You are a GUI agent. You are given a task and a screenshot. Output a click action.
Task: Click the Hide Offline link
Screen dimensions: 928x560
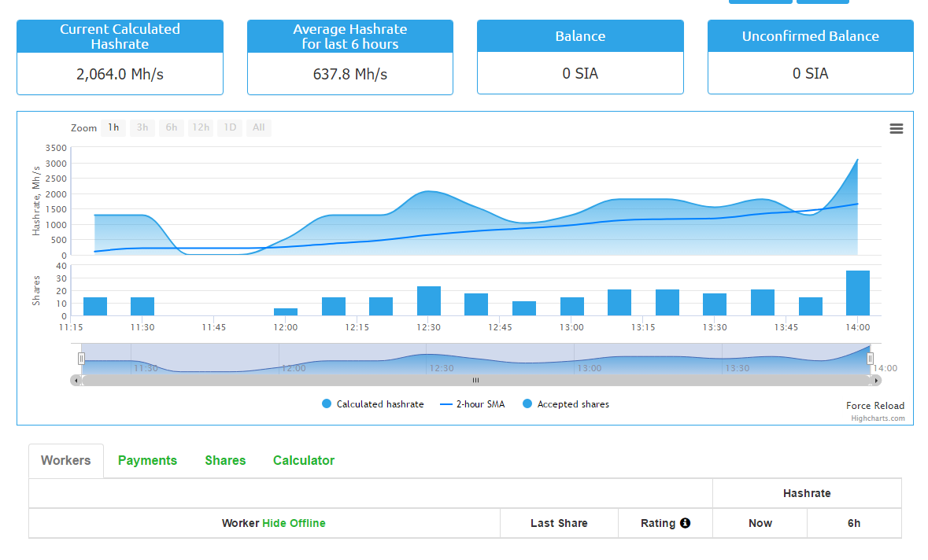tap(294, 523)
